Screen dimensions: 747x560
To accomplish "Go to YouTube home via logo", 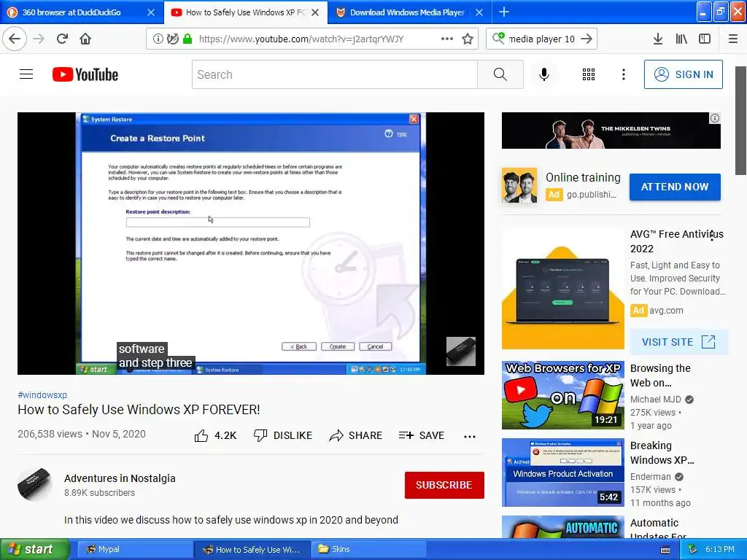I will (x=85, y=74).
